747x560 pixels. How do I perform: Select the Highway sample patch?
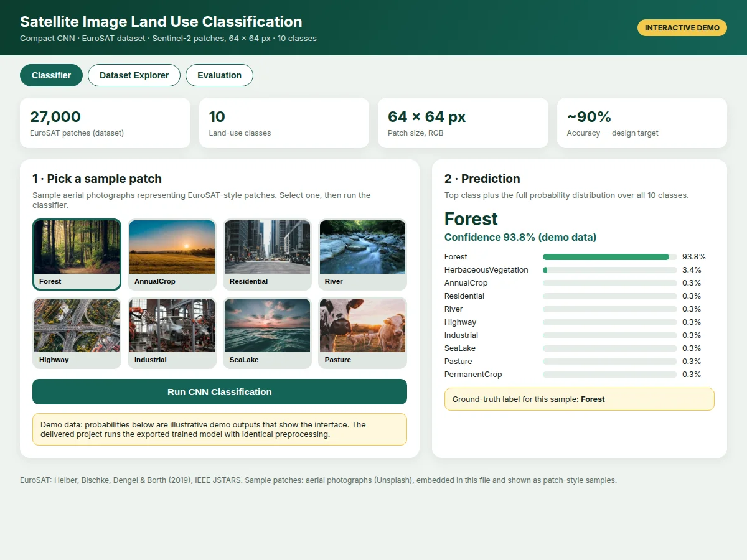pos(77,333)
